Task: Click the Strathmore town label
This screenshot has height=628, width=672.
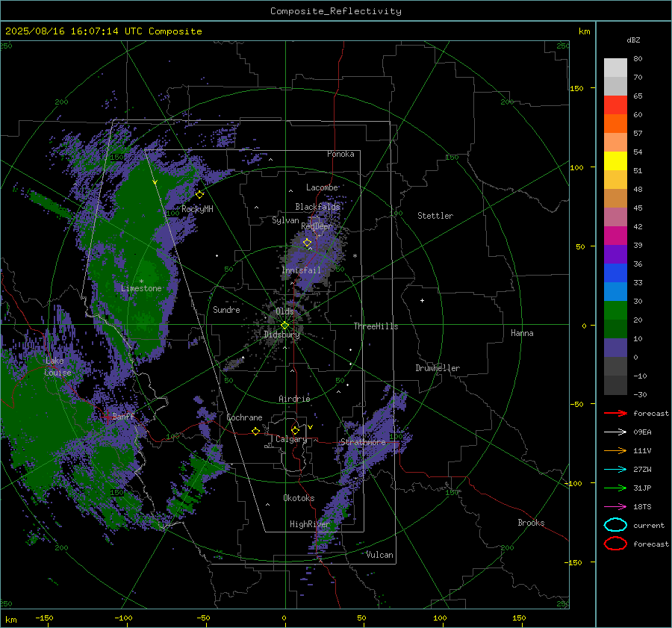Action: (x=363, y=442)
